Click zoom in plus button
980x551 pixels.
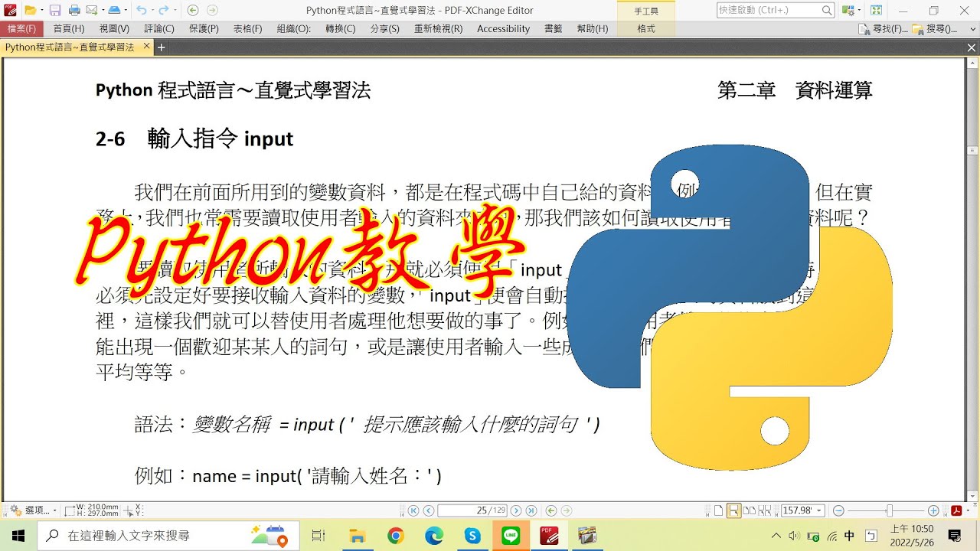(933, 510)
